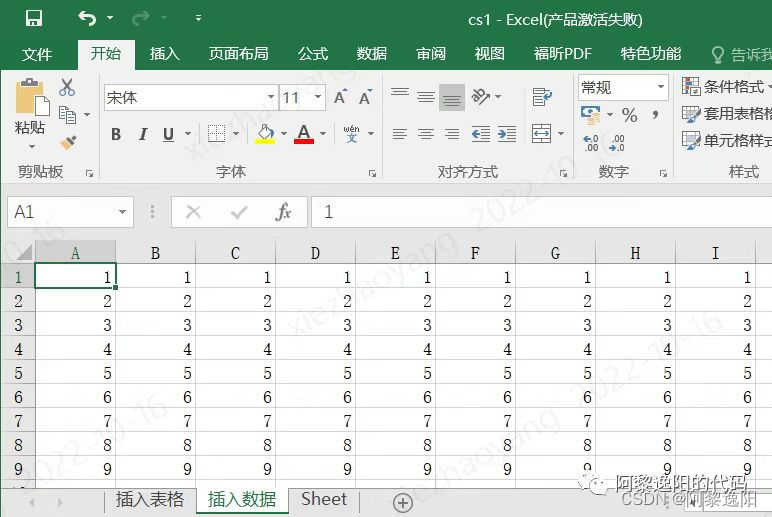Apply comma style
Image resolution: width=772 pixels, height=517 pixels.
click(655, 115)
